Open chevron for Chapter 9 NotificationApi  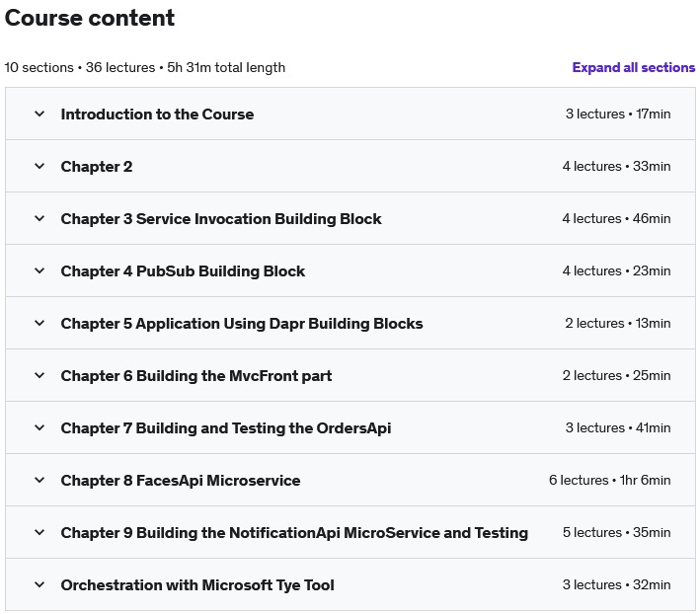pos(39,532)
